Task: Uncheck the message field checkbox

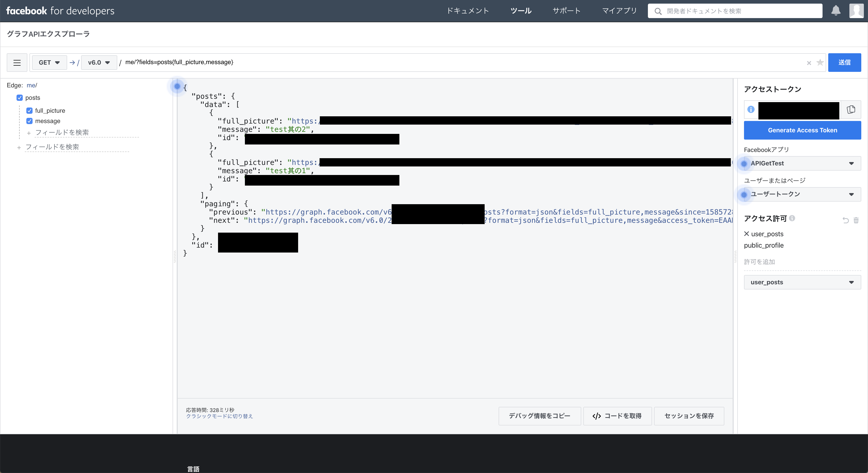Action: click(x=29, y=121)
